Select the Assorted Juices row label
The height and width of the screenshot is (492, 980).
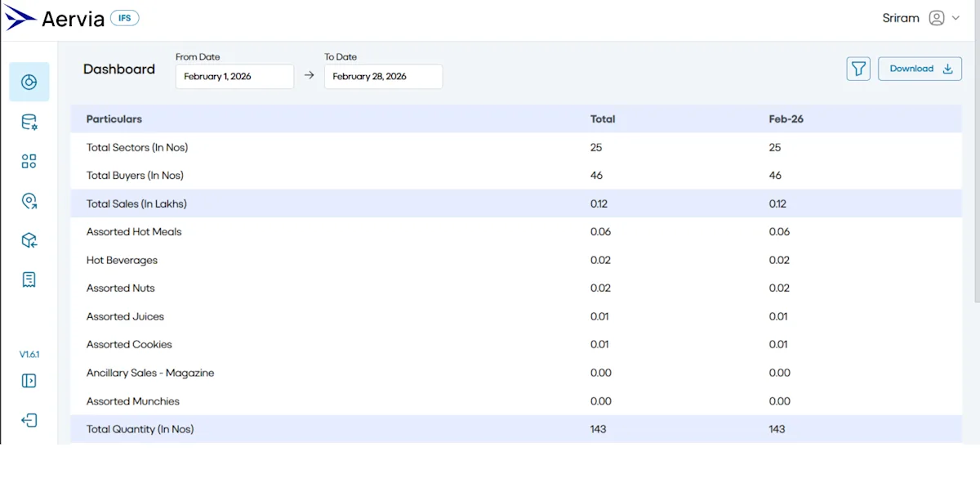[x=125, y=317]
